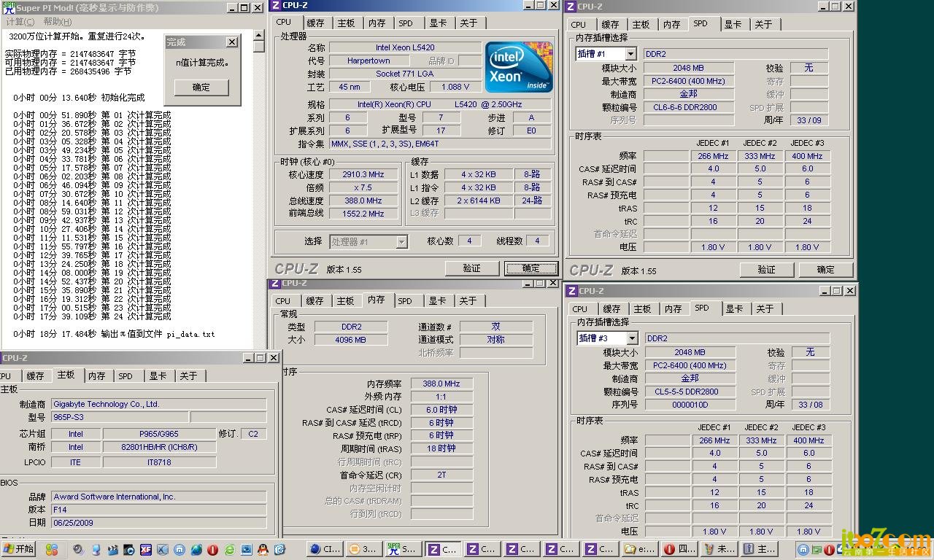Click 确定 in the slot #1 SPD window
The image size is (934, 560).
pyautogui.click(x=825, y=270)
